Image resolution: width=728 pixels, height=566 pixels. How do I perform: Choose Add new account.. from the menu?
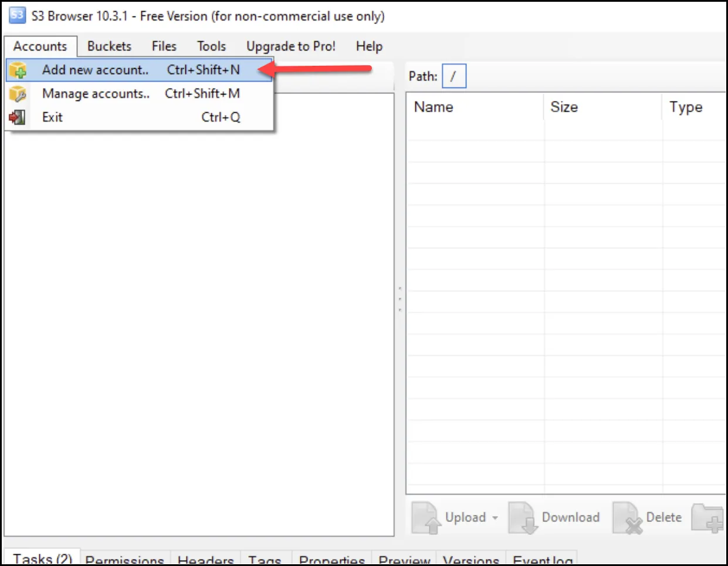[140, 70]
